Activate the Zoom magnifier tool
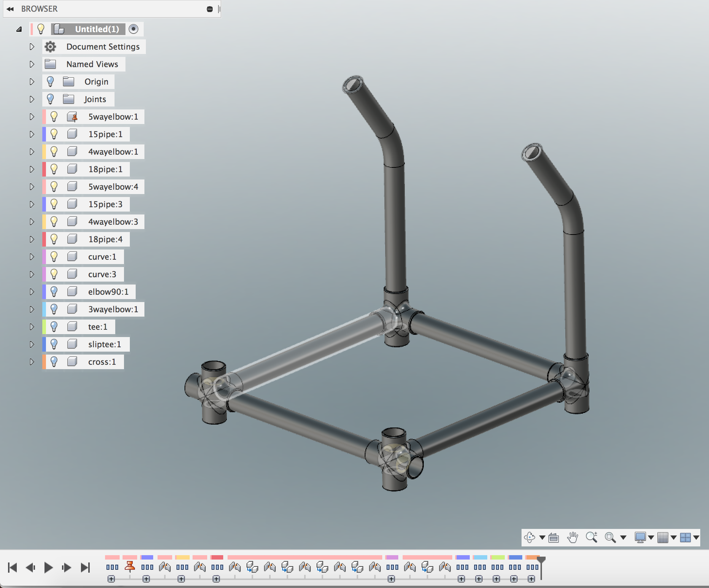Viewport: 709px width, 588px height. (x=592, y=537)
